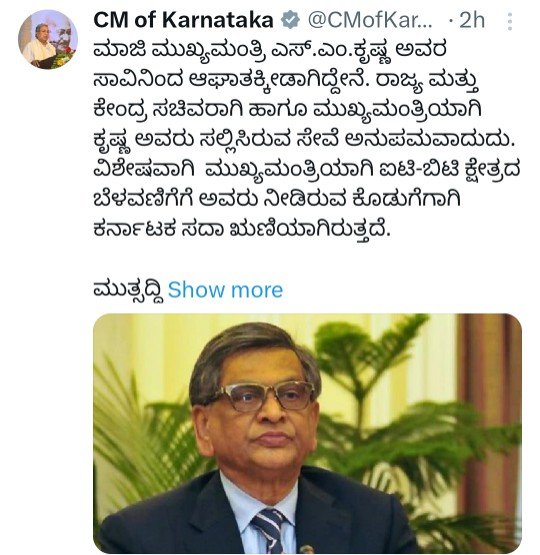The image size is (540, 555).
Task: Click the word ಮುತ್ಸದ್ದಿ before Show more
Action: coord(129,291)
